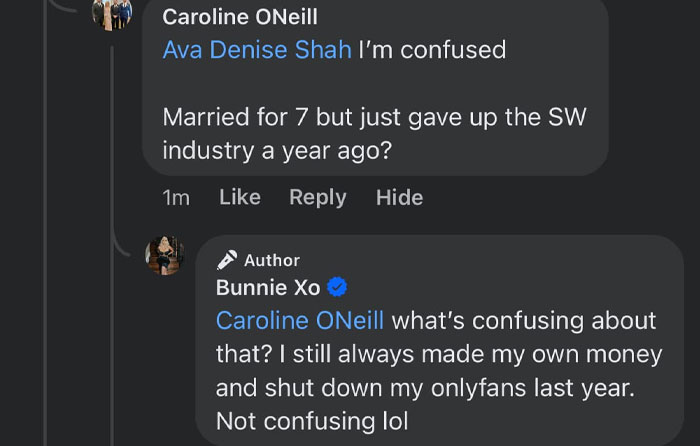Open Caroline ONeill mention in Bunnie's reply
700x446 pixels.
tap(300, 321)
